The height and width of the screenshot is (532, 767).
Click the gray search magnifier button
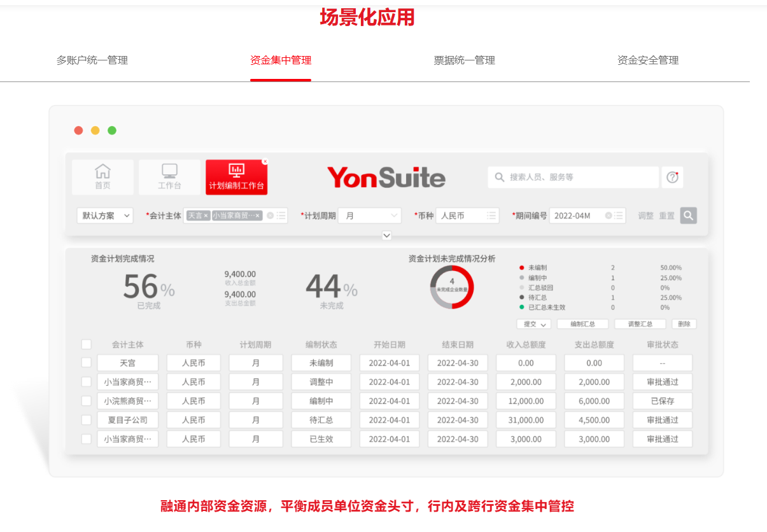688,216
